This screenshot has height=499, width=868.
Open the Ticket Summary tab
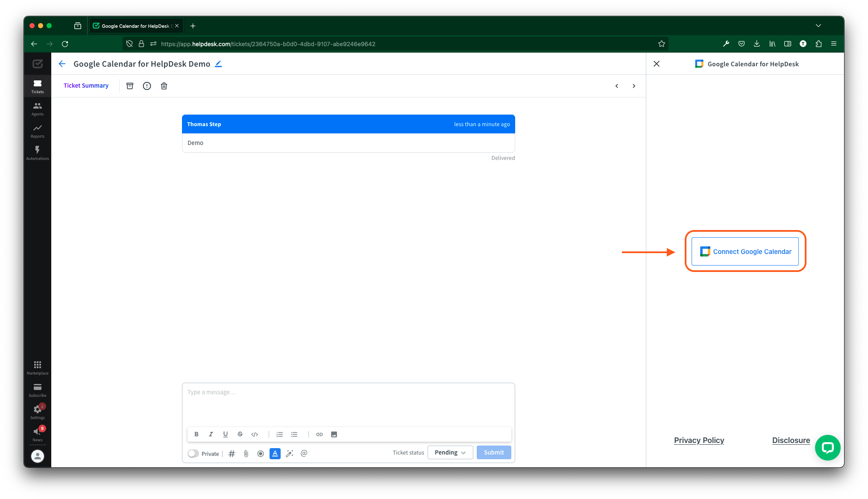pyautogui.click(x=86, y=86)
